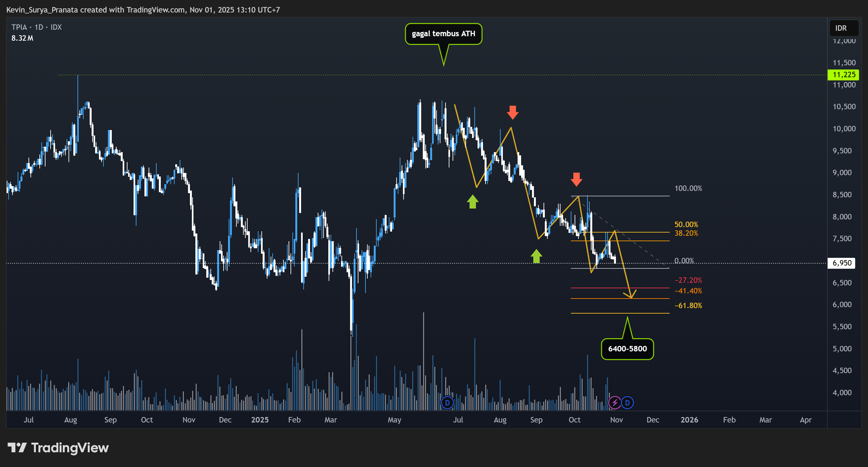Click the red down arrow above August peak
This screenshot has height=467, width=868.
click(x=512, y=112)
